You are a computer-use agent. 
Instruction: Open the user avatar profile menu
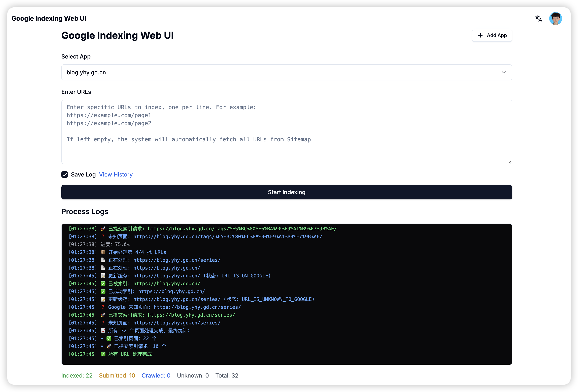(555, 19)
